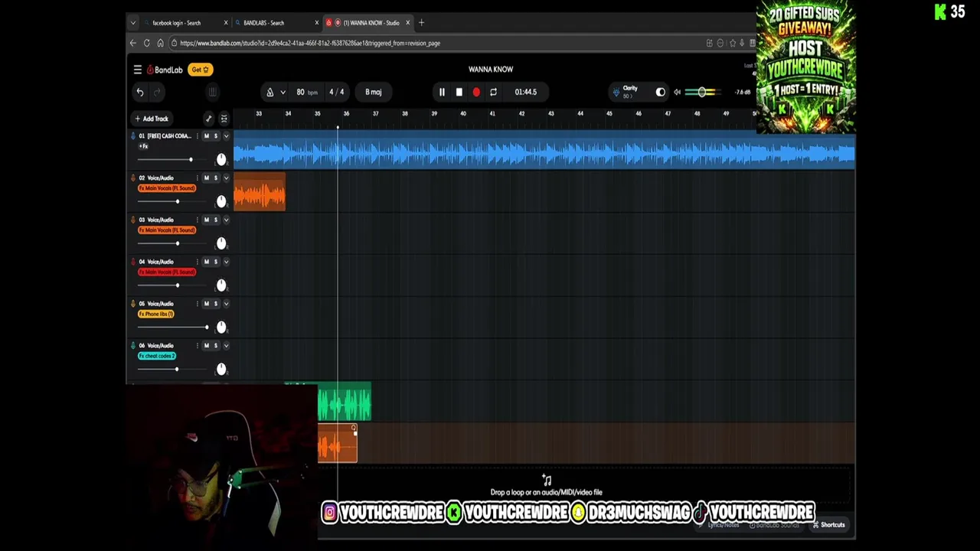Solo track 01 CASH COBA
This screenshot has height=551, width=980.
coord(215,136)
